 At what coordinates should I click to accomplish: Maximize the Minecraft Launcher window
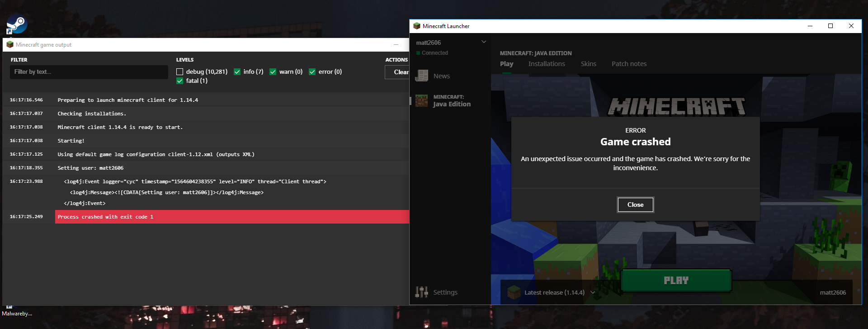(x=830, y=26)
